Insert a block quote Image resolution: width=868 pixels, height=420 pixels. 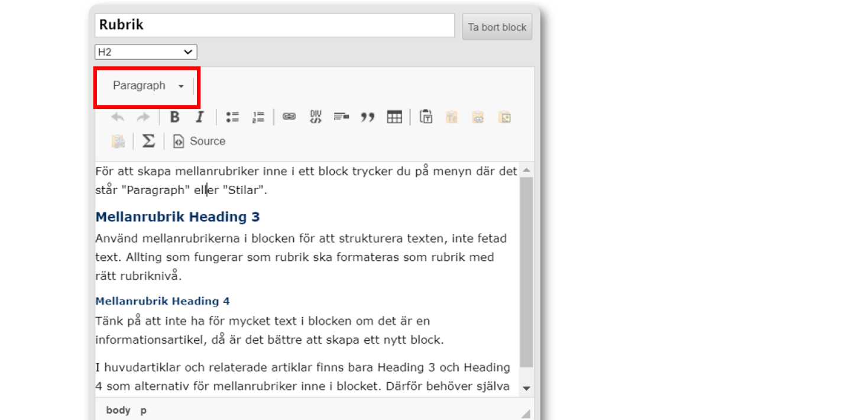coord(368,117)
